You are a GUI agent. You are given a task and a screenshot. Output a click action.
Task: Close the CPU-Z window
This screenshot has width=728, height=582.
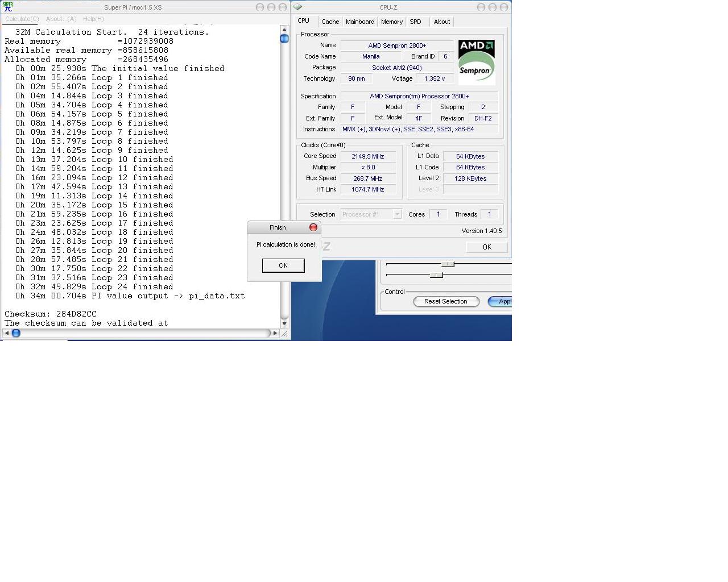pos(504,7)
